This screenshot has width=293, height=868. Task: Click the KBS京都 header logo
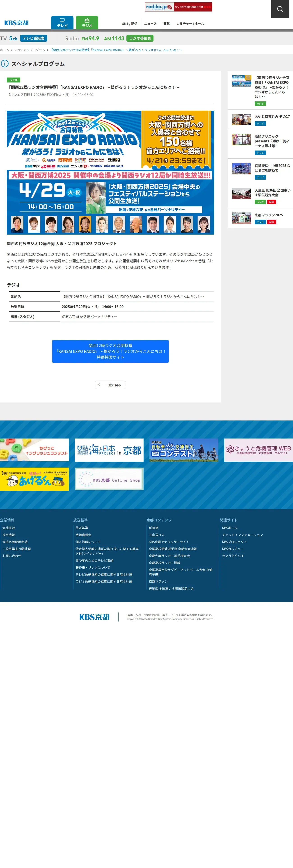[16, 23]
